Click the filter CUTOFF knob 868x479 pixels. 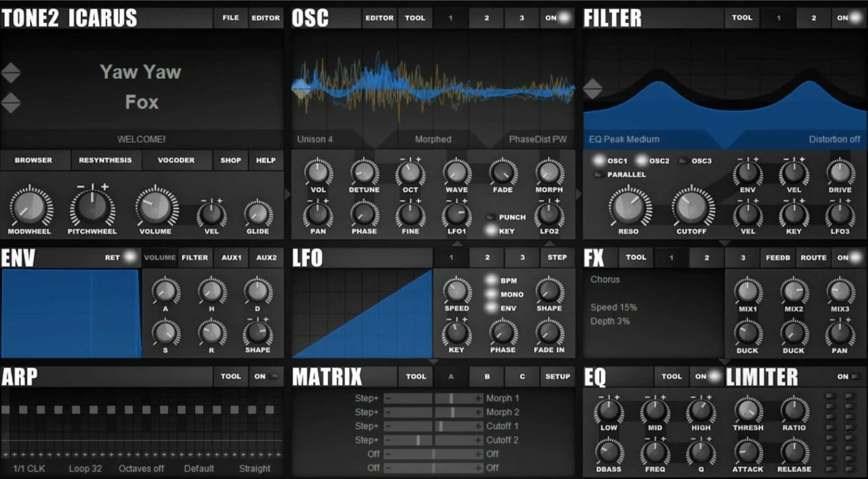[692, 207]
